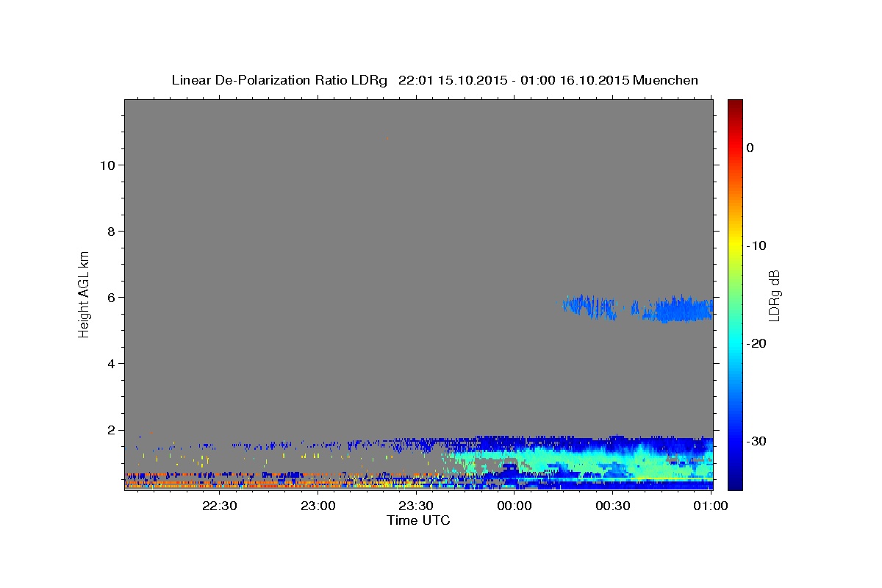The width and height of the screenshot is (882, 588).
Task: Click the 01:00 time tick label
Action: [710, 506]
